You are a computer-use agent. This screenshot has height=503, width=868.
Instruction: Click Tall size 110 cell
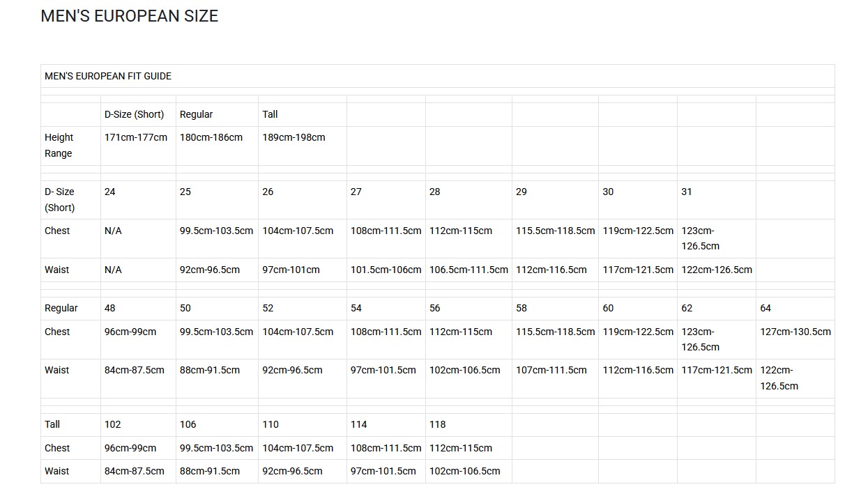pyautogui.click(x=271, y=424)
